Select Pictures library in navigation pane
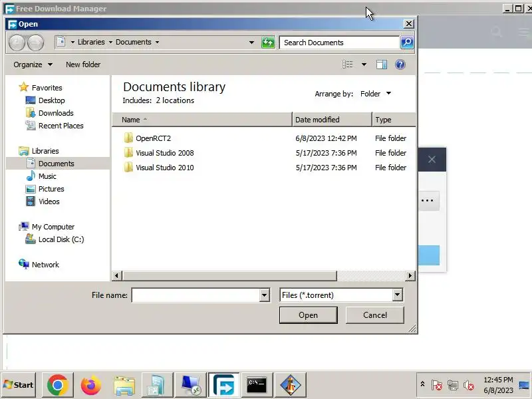532x399 pixels. [x=51, y=189]
